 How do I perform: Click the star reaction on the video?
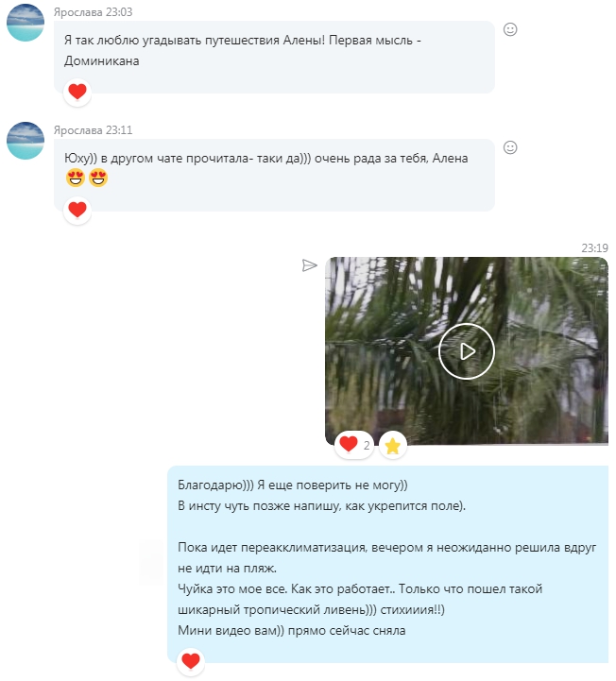[393, 445]
